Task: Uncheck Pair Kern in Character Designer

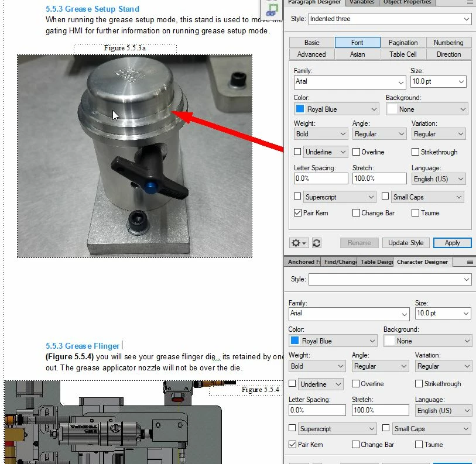Action: 292,445
